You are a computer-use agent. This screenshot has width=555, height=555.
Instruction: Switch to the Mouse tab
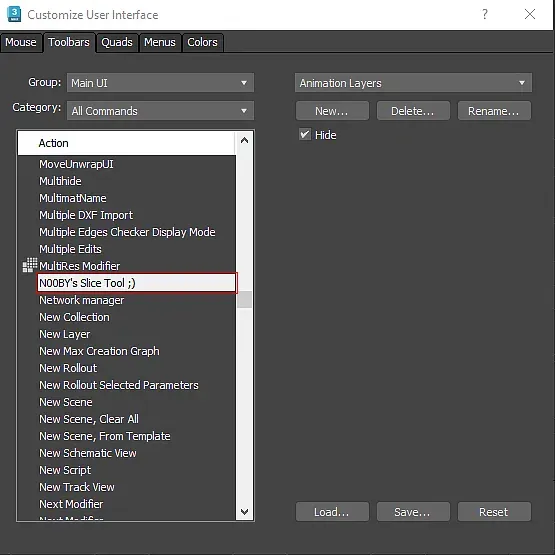(21, 42)
